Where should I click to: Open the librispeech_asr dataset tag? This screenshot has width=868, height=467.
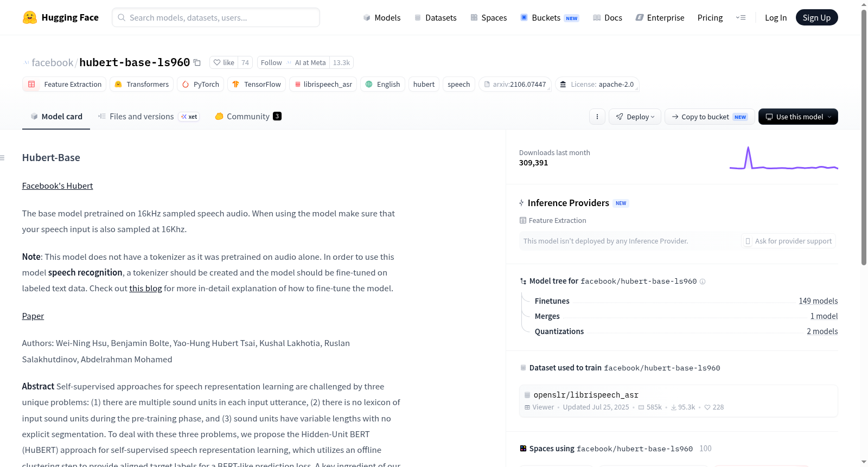click(323, 85)
